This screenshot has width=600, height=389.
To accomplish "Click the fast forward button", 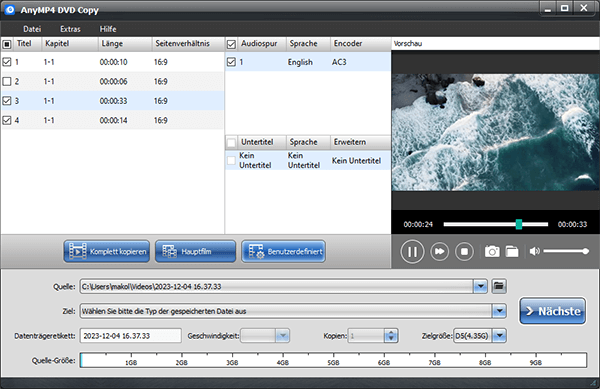I will (x=439, y=251).
